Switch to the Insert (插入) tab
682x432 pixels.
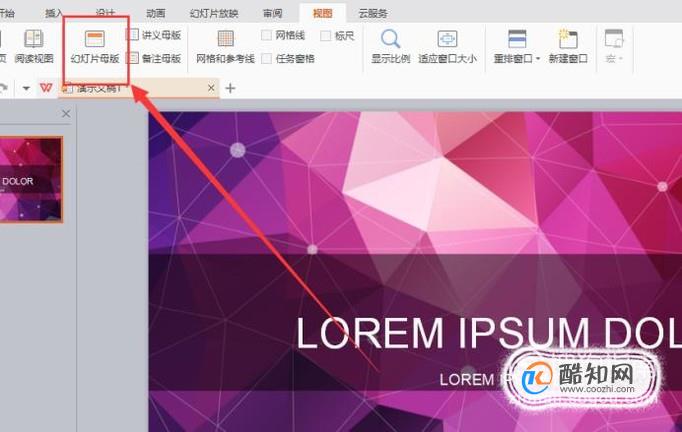(x=54, y=13)
